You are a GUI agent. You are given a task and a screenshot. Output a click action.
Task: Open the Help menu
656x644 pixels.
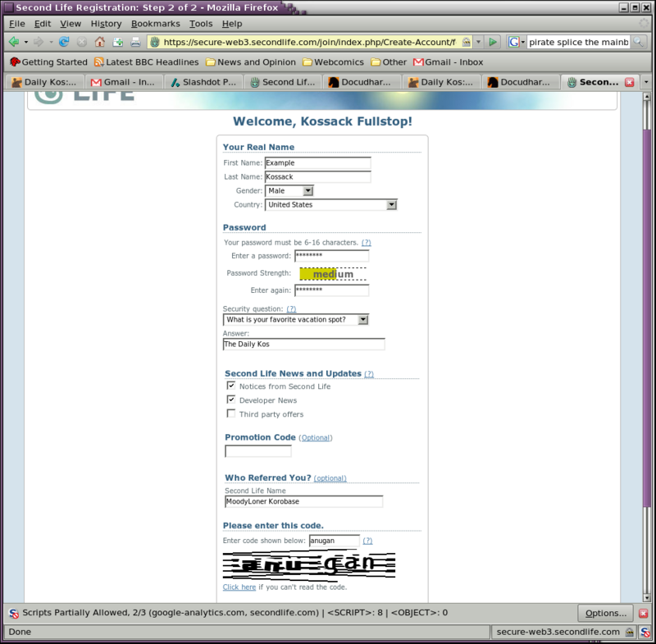pyautogui.click(x=232, y=24)
